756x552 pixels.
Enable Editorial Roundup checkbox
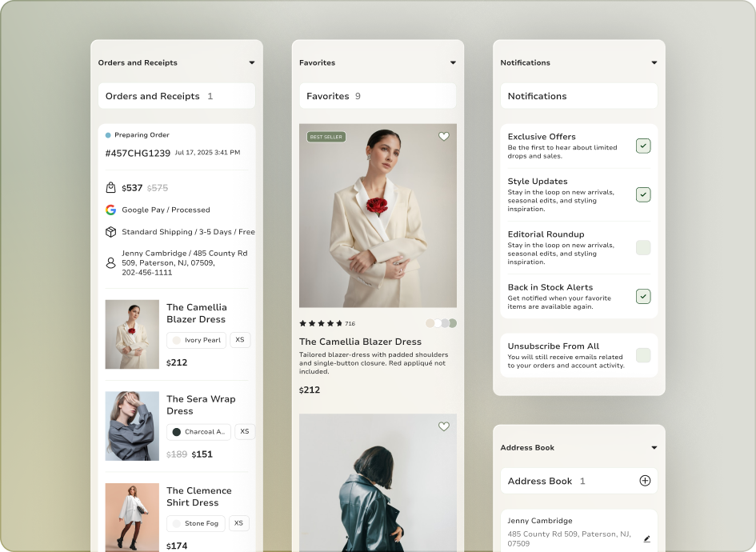click(x=643, y=248)
